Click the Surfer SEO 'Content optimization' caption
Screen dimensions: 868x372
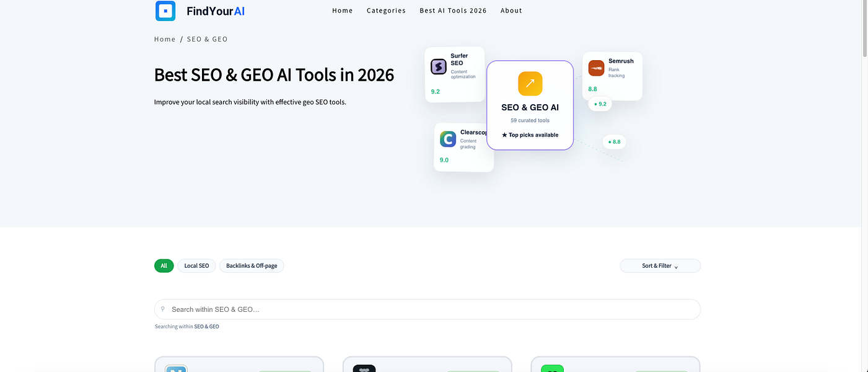[x=463, y=74]
